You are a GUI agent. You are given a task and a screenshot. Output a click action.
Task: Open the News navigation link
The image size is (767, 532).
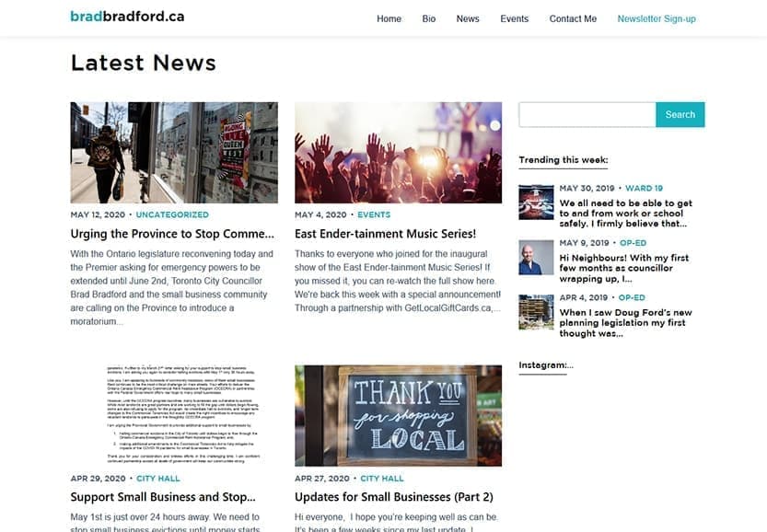pyautogui.click(x=468, y=18)
